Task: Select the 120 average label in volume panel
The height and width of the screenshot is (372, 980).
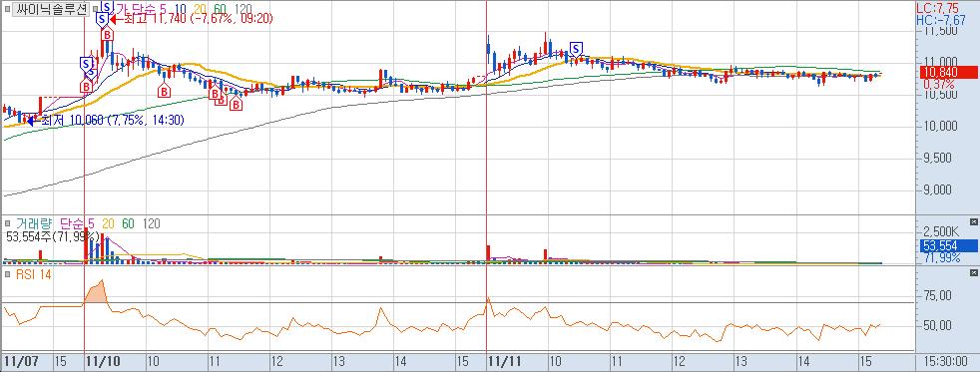Action: click(152, 223)
